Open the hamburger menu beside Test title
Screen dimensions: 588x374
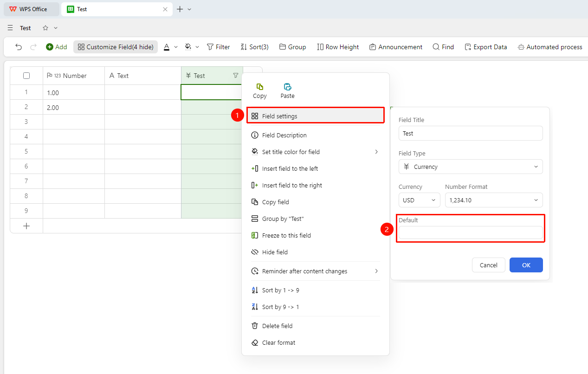pyautogui.click(x=10, y=28)
